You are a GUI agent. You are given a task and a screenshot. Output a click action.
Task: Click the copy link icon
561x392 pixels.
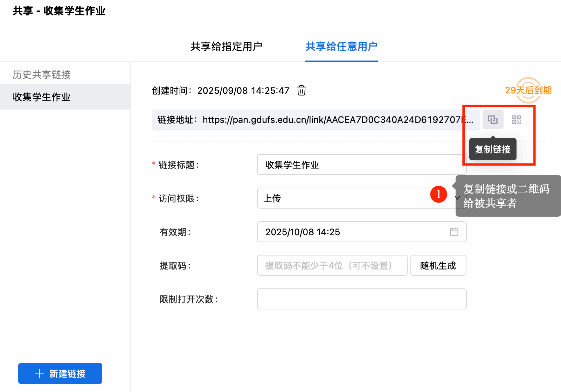493,120
